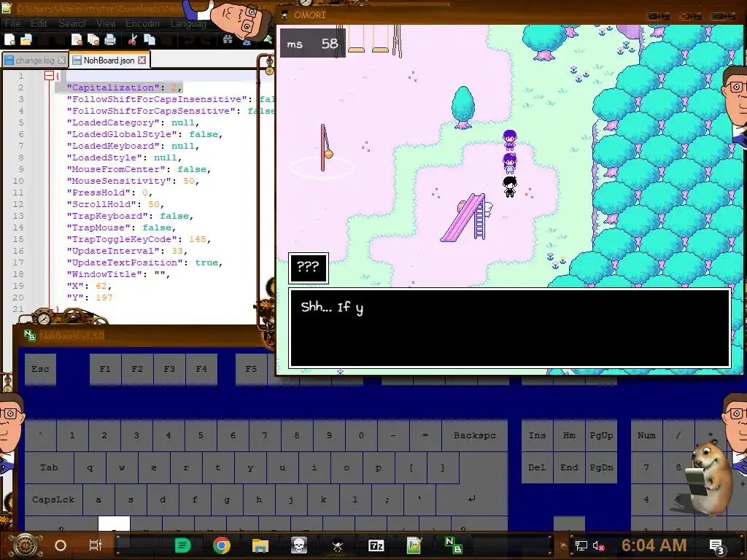Click the Cut scissors icon in Notepad++

133,39
